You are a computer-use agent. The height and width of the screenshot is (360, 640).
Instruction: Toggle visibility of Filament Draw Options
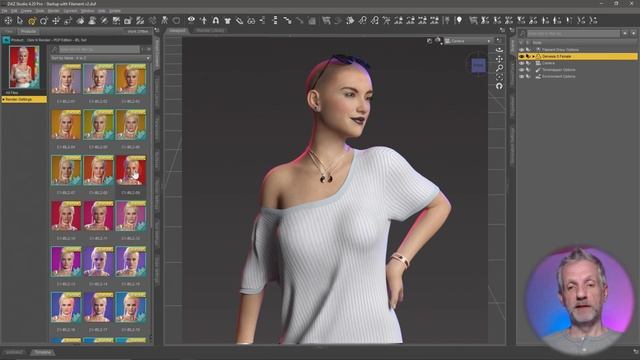[x=521, y=50]
